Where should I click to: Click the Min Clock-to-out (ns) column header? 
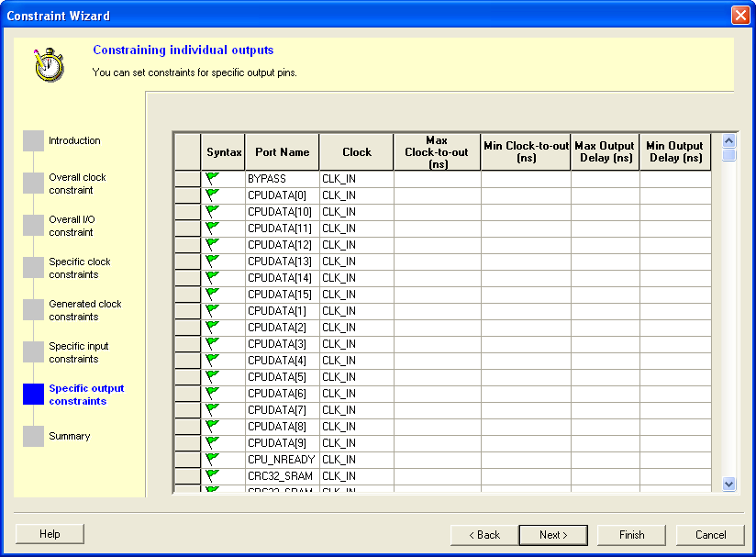pyautogui.click(x=526, y=152)
